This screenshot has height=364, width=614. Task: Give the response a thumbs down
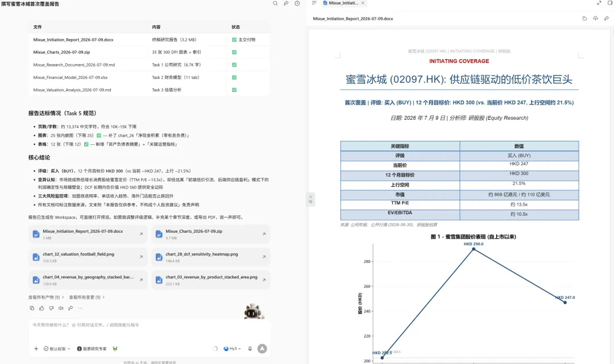(51, 308)
